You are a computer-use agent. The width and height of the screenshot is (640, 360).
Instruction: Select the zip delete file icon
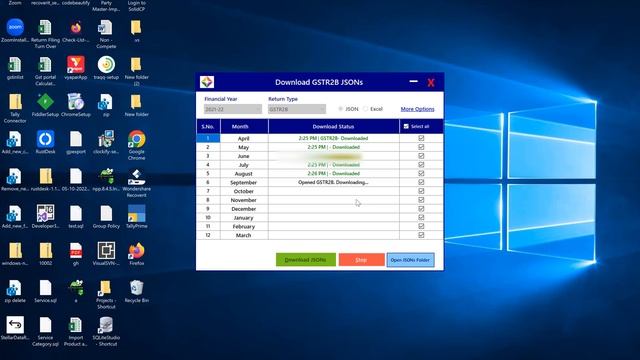click(15, 288)
